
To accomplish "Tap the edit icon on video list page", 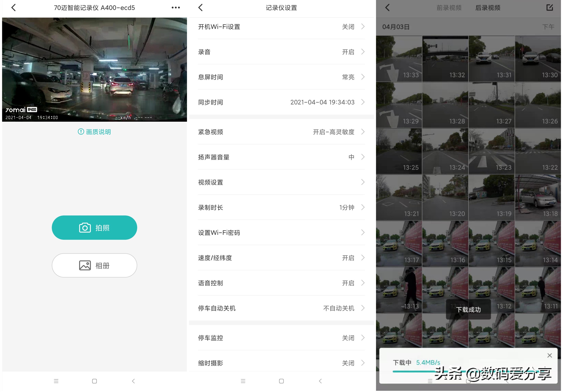I will pos(549,8).
